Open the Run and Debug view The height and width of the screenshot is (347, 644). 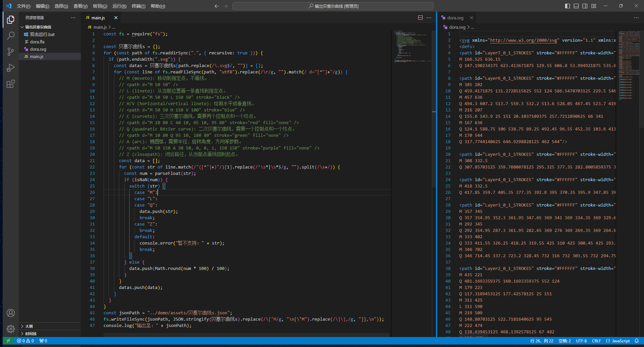coord(11,68)
